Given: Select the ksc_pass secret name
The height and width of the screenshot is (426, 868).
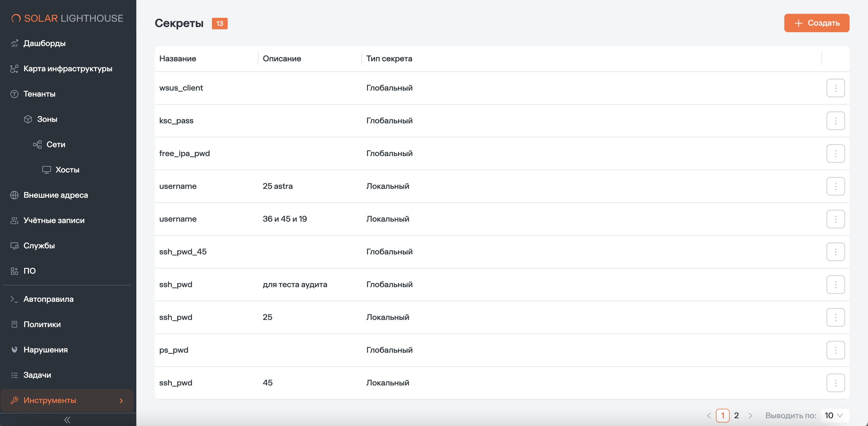Looking at the screenshot, I should point(176,120).
